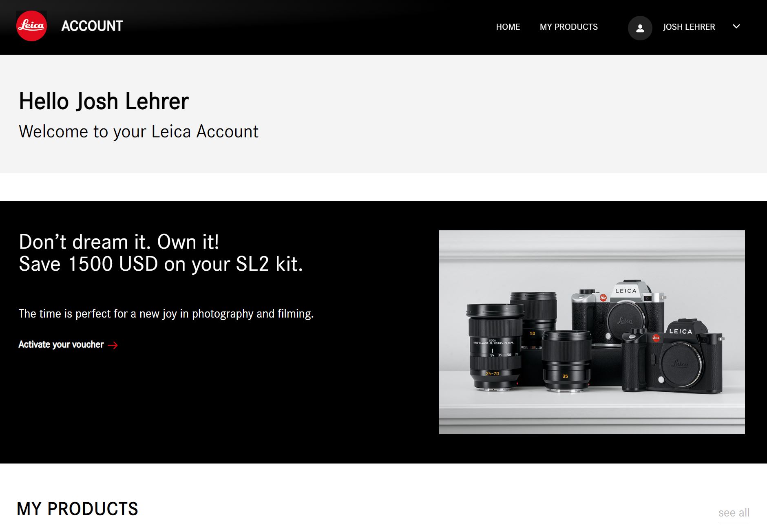This screenshot has width=767, height=532.
Task: Click the black Leica SL2 camera in front
Action: 672,357
